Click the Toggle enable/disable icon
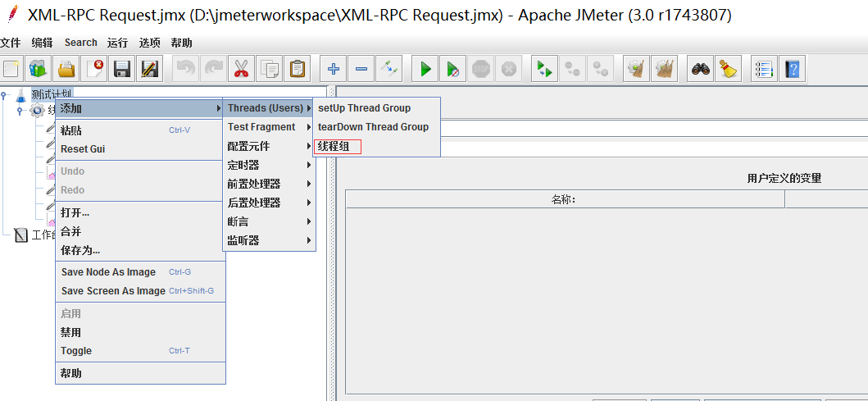Viewport: 868px width, 401px height. (x=389, y=69)
